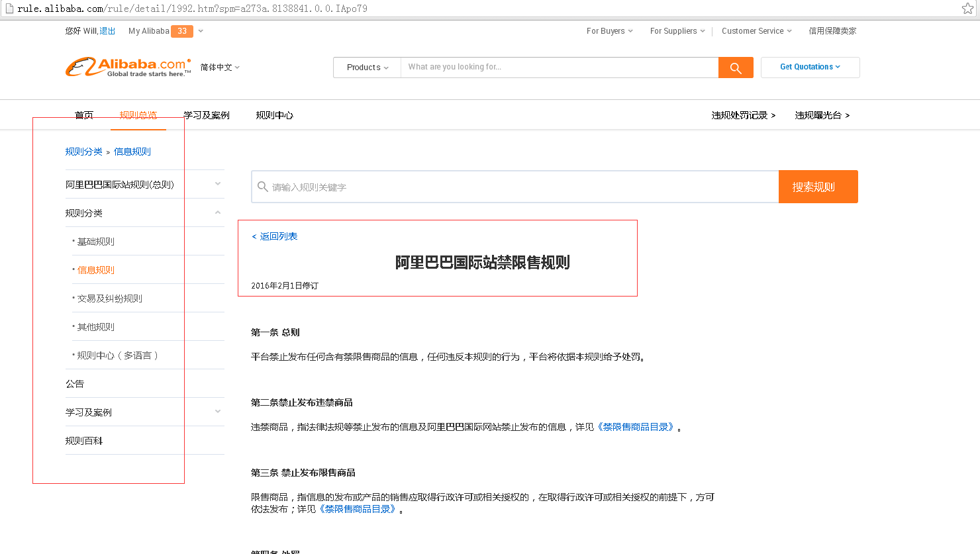980x554 pixels.
Task: Click the 退出 logout link
Action: coord(107,31)
